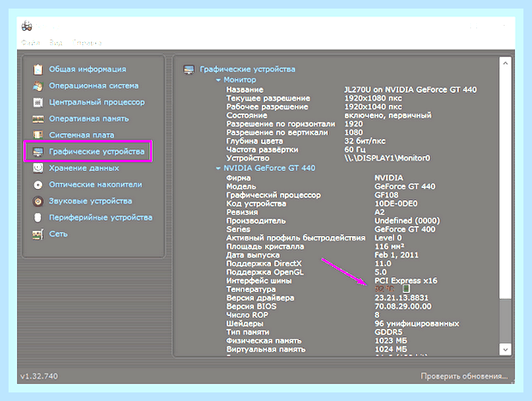Click the monitor icon beside the details panel heading

[189, 70]
